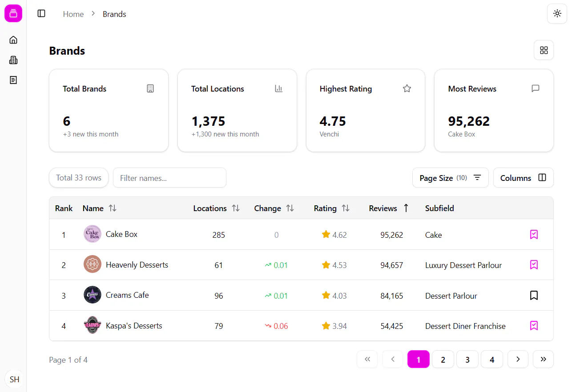Sort table by Locations column
This screenshot has width=576, height=392.
pos(217,208)
